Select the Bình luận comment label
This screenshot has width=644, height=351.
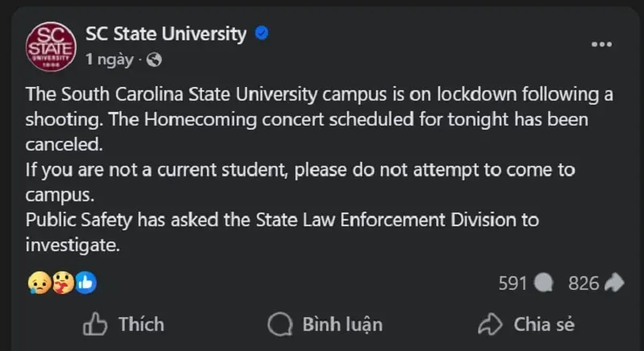(x=342, y=324)
